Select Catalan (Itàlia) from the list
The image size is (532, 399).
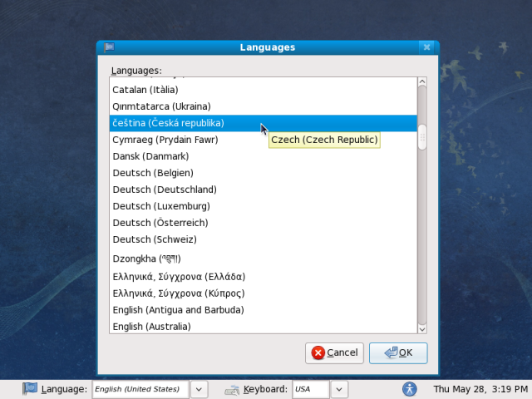pos(145,89)
